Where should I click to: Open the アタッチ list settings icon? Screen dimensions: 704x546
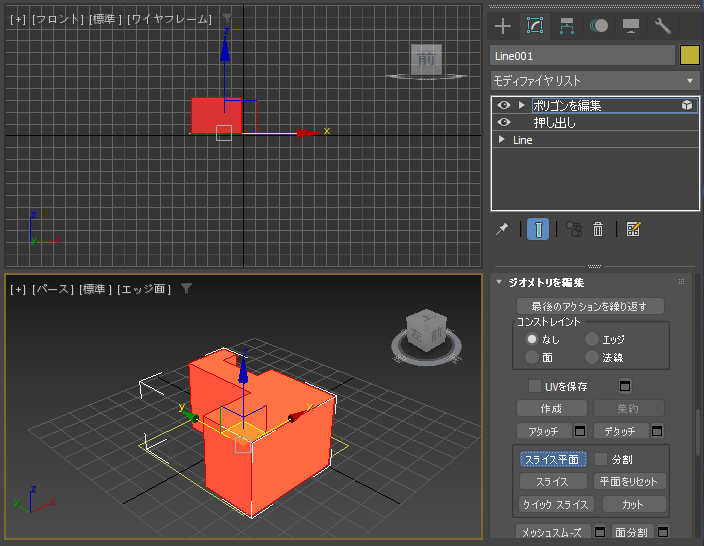[580, 431]
